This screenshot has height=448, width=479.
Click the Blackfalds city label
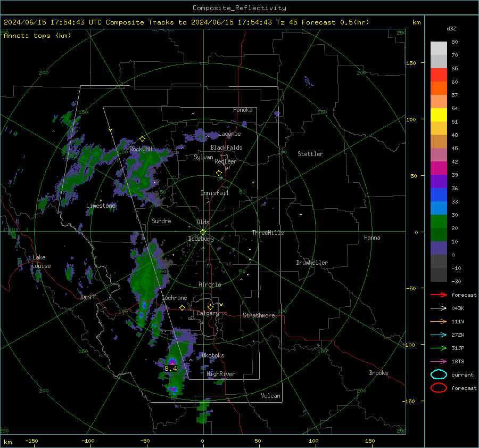pos(226,148)
